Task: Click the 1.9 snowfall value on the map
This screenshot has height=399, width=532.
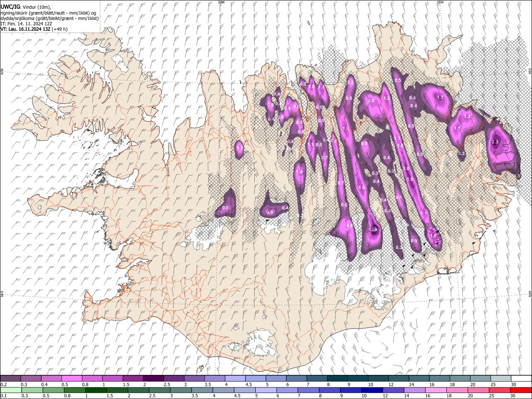Action: [410, 180]
